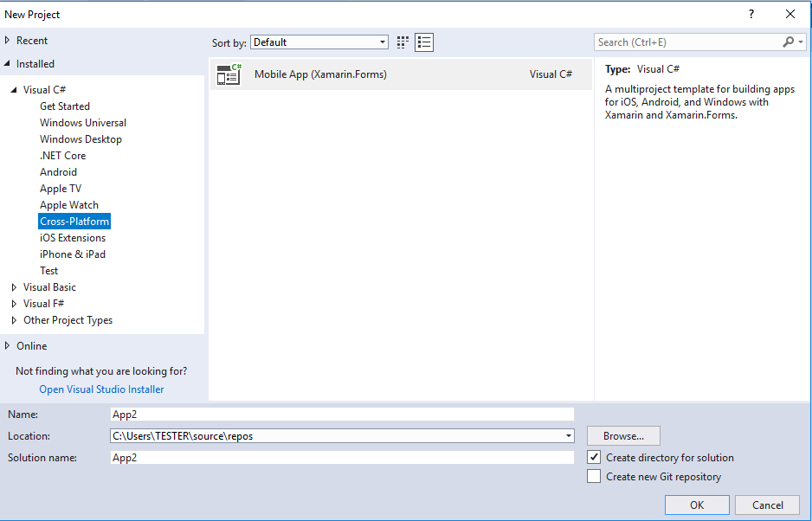Select .NET Core category
The height and width of the screenshot is (521, 812).
(62, 156)
